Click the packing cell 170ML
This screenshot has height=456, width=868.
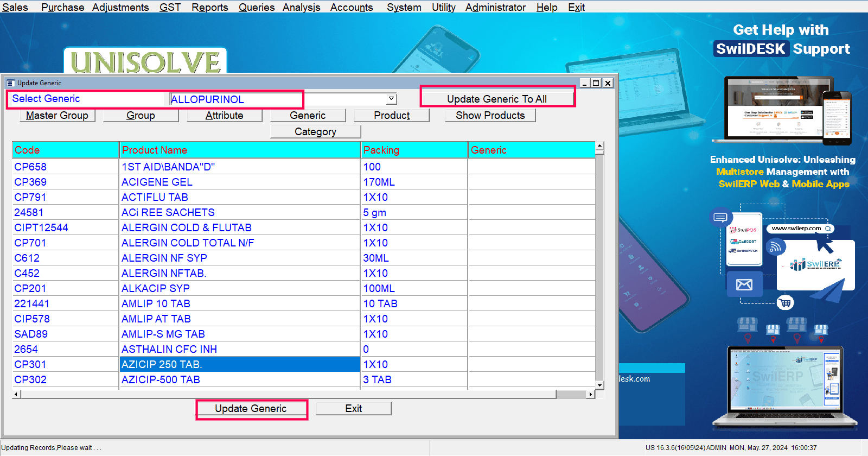click(x=414, y=182)
